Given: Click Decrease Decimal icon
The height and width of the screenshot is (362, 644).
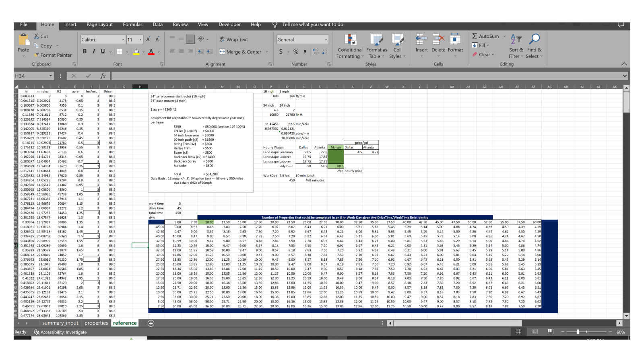Looking at the screenshot, I should [324, 51].
